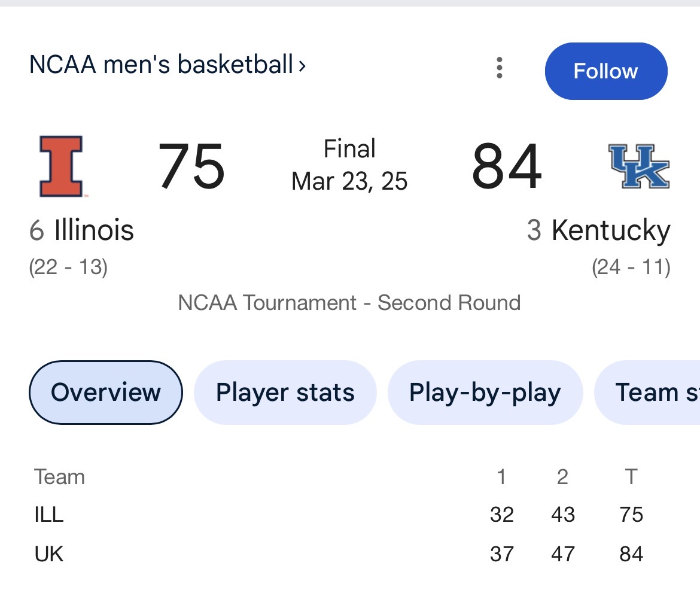
Task: Select Kentucky final score 84
Action: (507, 166)
